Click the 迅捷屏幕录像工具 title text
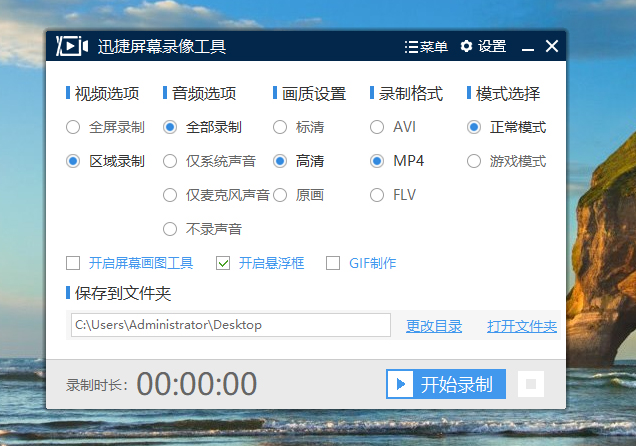Screen dimensions: 636x446 [162, 47]
